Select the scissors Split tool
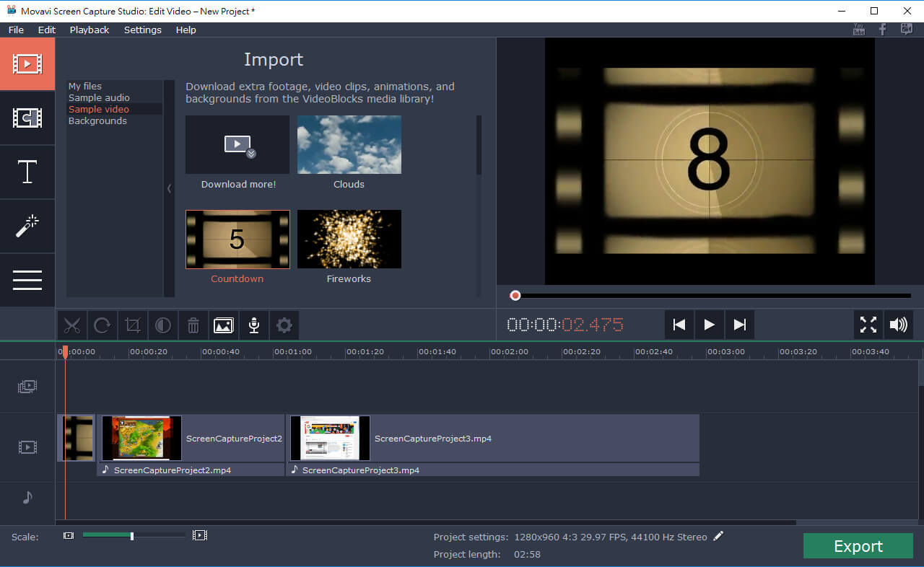The height and width of the screenshot is (567, 924). pos(71,325)
